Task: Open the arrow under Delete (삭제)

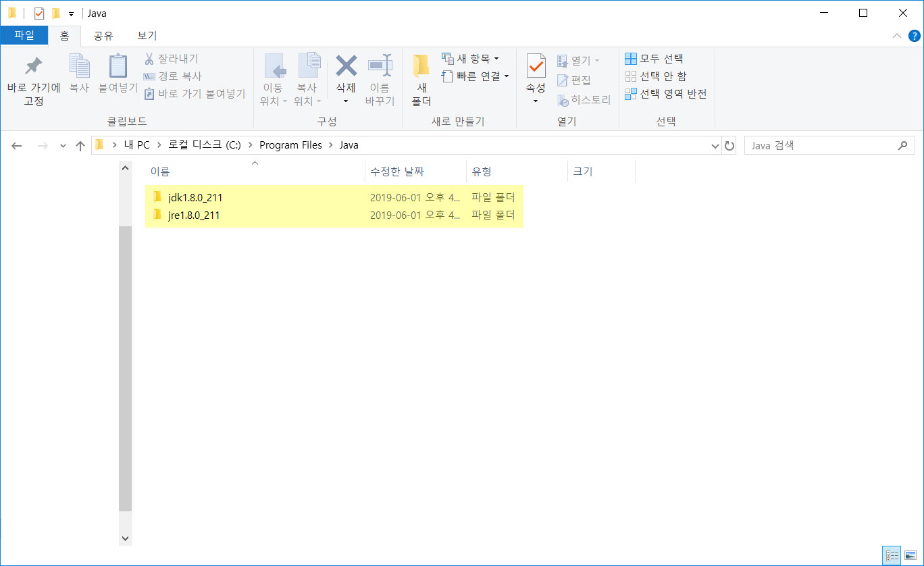Action: (346, 101)
